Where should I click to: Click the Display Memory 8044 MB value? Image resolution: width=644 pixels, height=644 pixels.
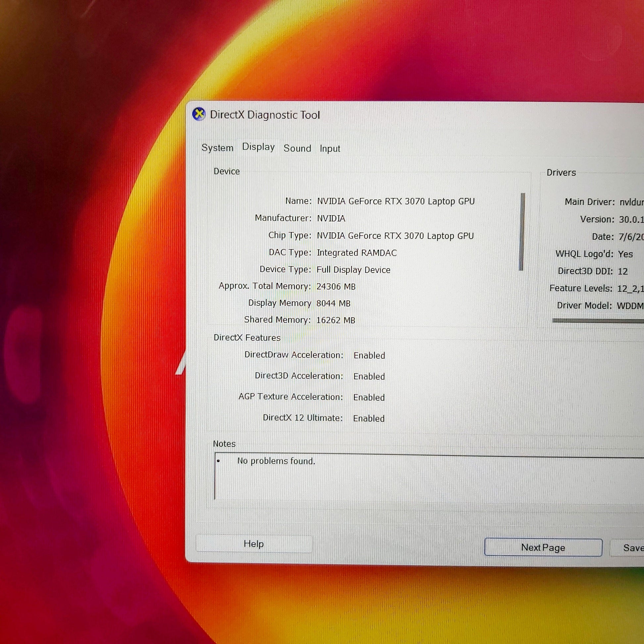click(333, 303)
